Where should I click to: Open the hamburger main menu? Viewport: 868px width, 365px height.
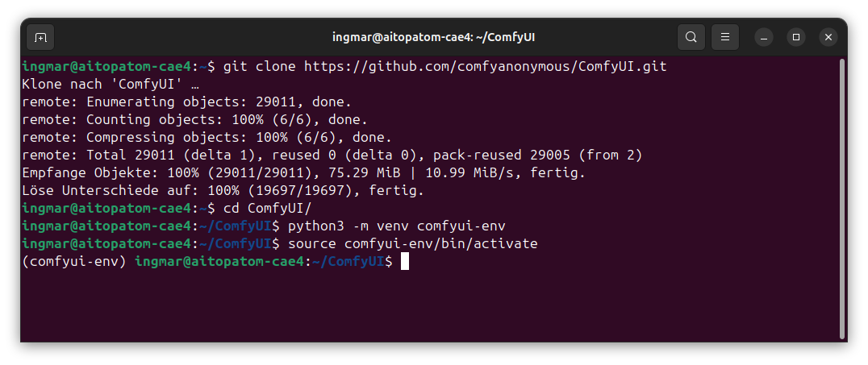(725, 37)
